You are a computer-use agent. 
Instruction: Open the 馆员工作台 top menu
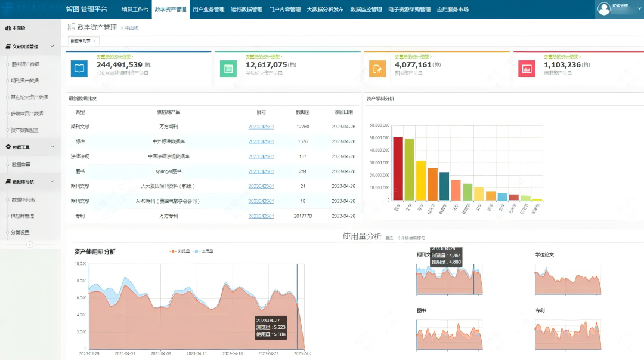(135, 10)
